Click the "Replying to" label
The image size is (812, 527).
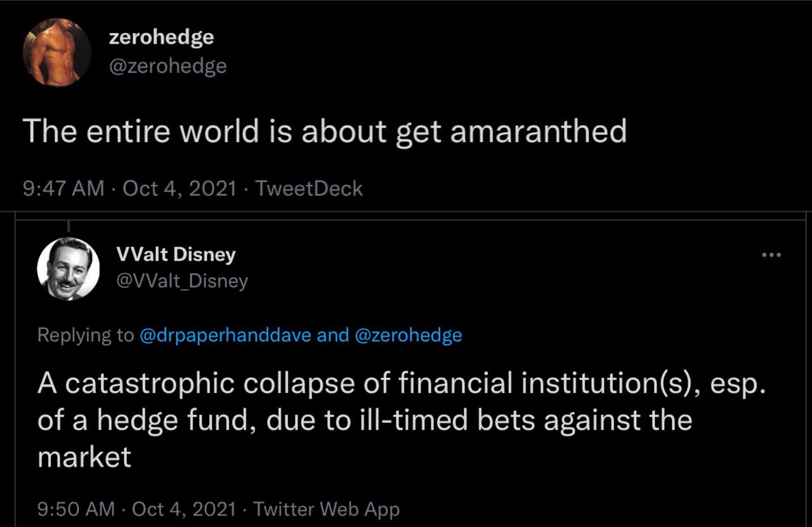(86, 335)
